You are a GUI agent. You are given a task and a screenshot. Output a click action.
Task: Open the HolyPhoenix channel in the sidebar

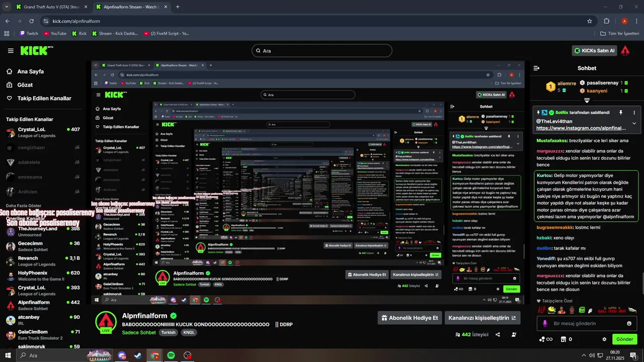(x=43, y=276)
